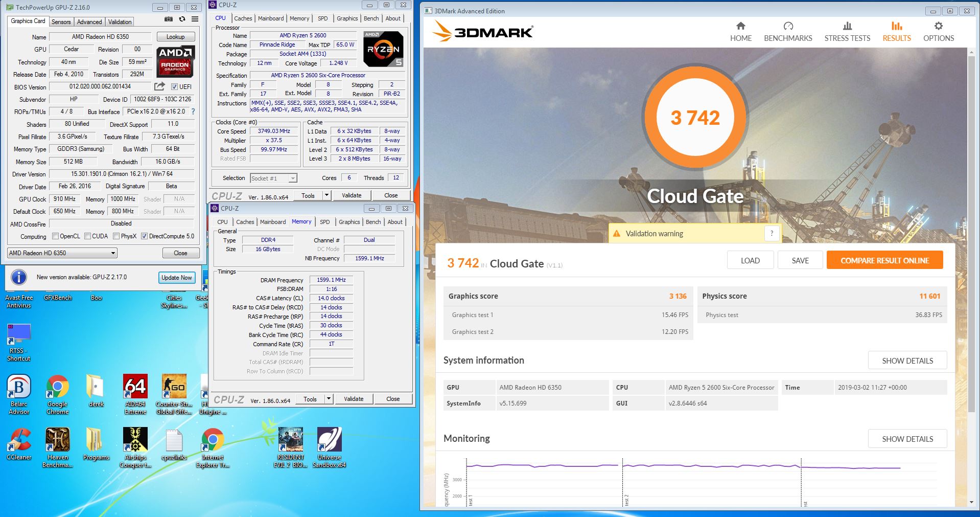Expand Tools dropdown arrow in CPU-Z CPU window

(x=327, y=195)
